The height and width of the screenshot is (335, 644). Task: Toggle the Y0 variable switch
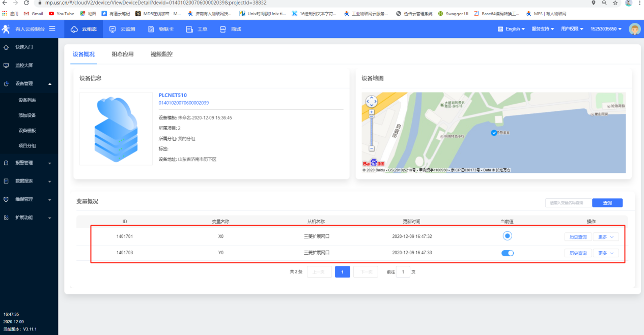pos(508,253)
